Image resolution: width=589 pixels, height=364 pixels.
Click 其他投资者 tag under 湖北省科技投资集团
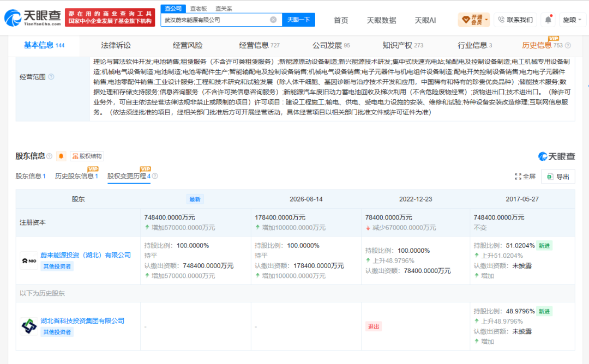pyautogui.click(x=57, y=332)
